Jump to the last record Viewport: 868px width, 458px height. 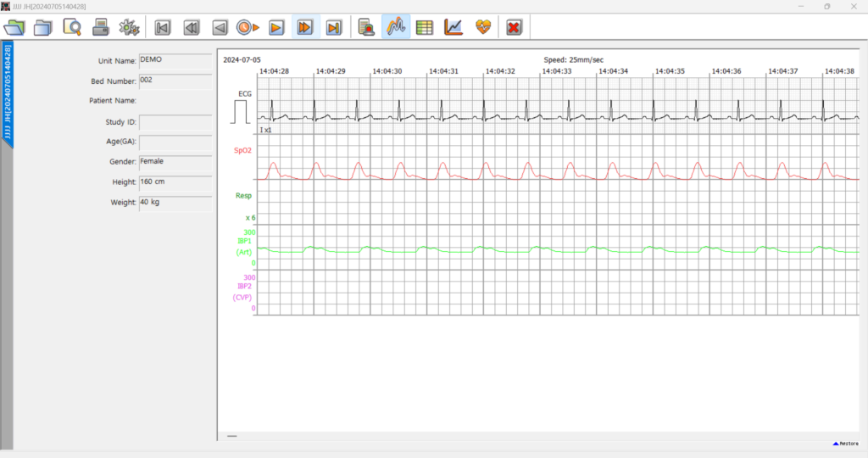coord(334,27)
